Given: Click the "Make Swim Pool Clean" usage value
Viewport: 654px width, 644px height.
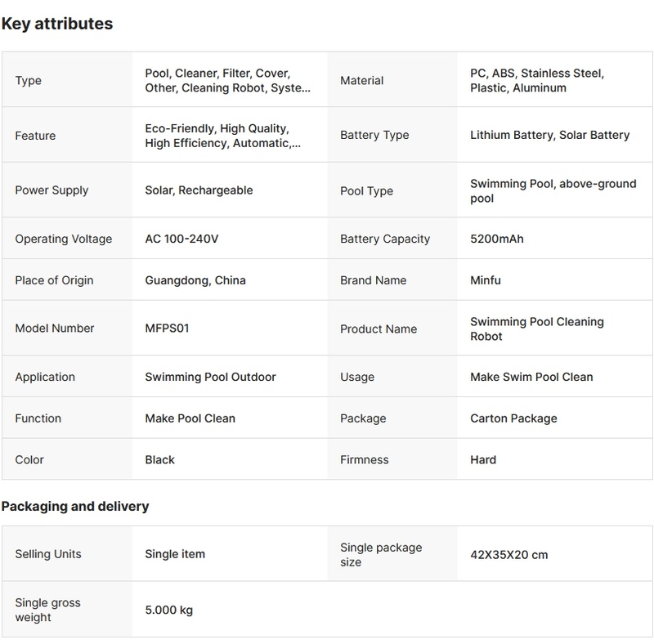Looking at the screenshot, I should pyautogui.click(x=531, y=377).
